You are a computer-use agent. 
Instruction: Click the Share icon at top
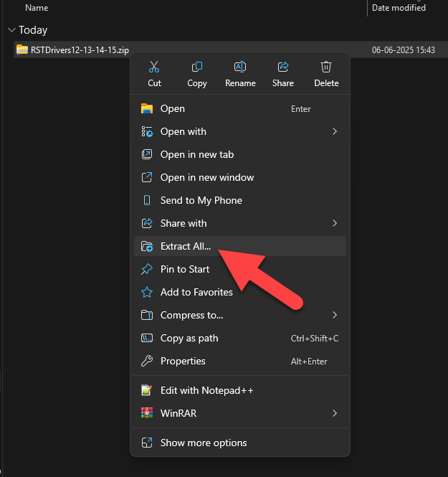pos(283,67)
